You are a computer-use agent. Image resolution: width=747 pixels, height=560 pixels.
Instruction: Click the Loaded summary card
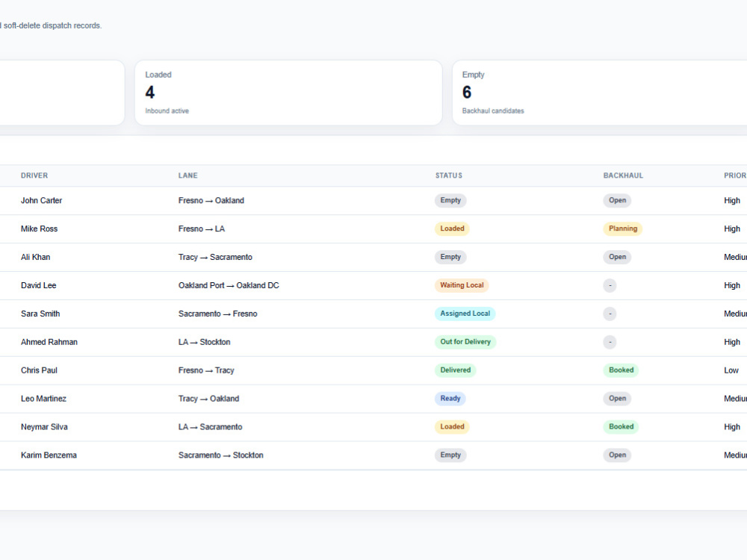click(288, 93)
